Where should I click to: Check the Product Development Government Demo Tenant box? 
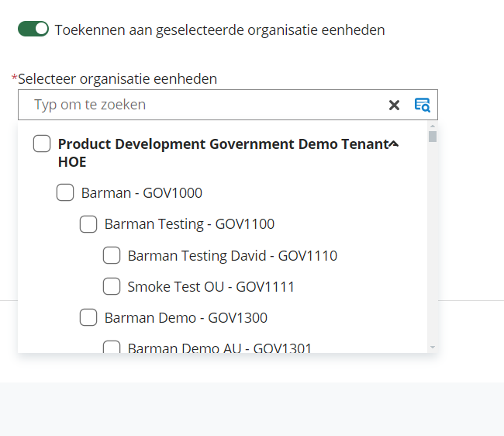coord(42,144)
